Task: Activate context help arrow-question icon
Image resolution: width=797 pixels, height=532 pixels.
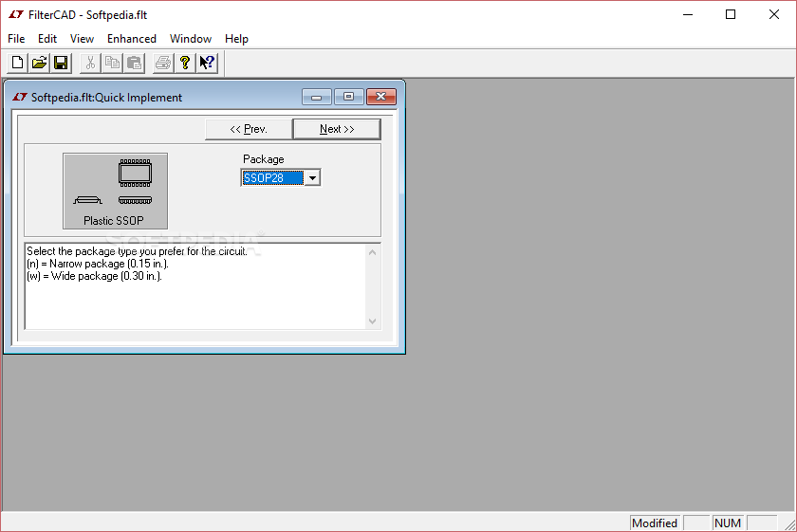Action: (x=207, y=63)
